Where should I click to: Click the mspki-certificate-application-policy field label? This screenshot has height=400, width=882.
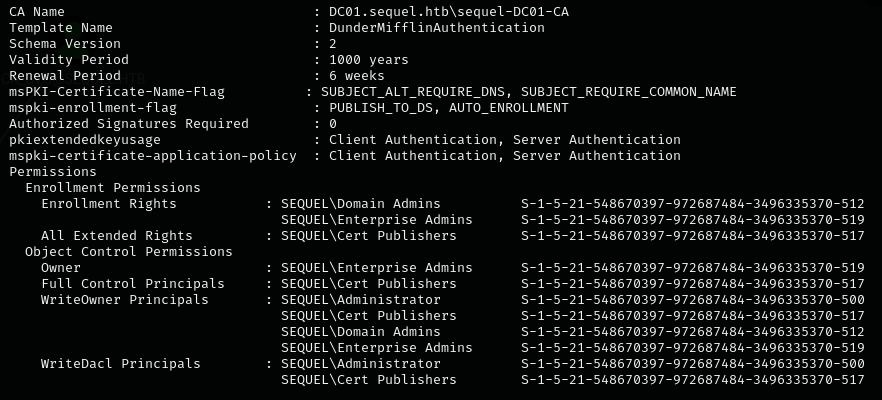click(x=153, y=156)
